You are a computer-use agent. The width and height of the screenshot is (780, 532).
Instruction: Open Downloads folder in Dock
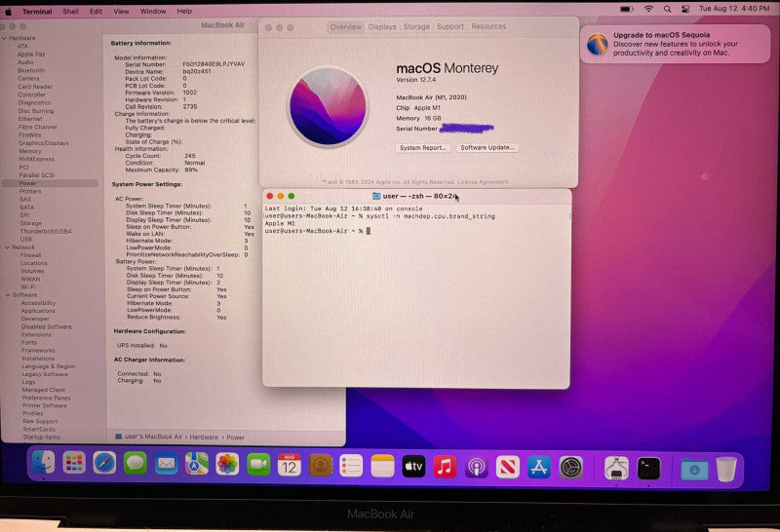(694, 470)
